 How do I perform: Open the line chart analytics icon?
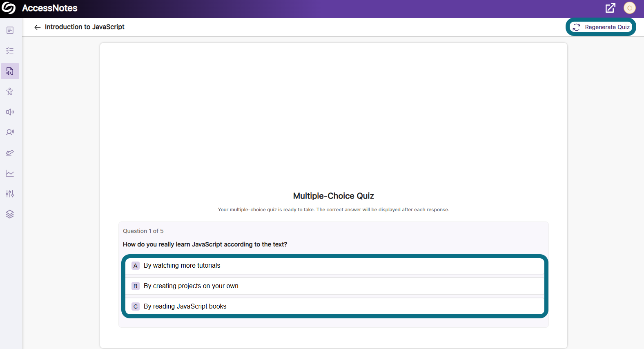tap(10, 173)
